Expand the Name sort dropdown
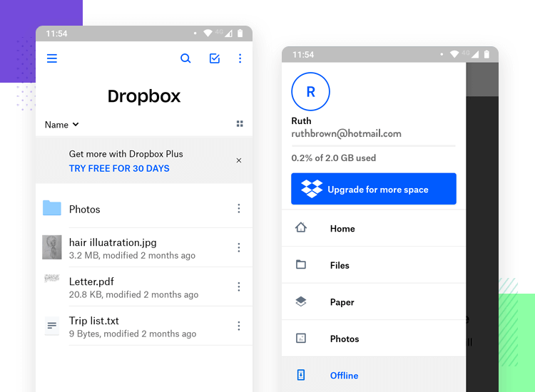 coord(62,125)
